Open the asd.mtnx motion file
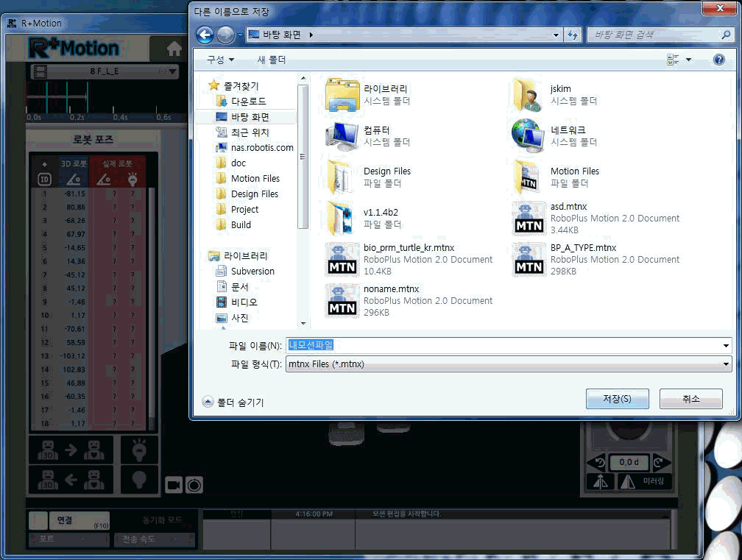The image size is (742, 560). [x=529, y=218]
